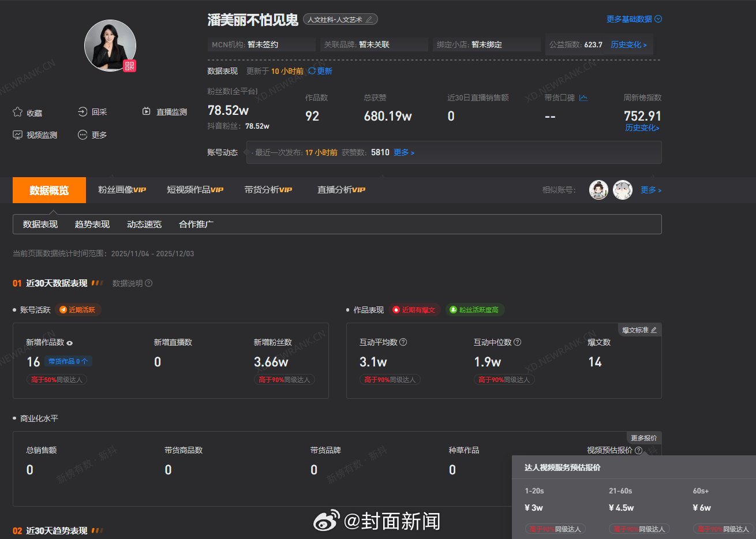
Task: Click the refresh icon beside 更新
Action: tap(312, 72)
